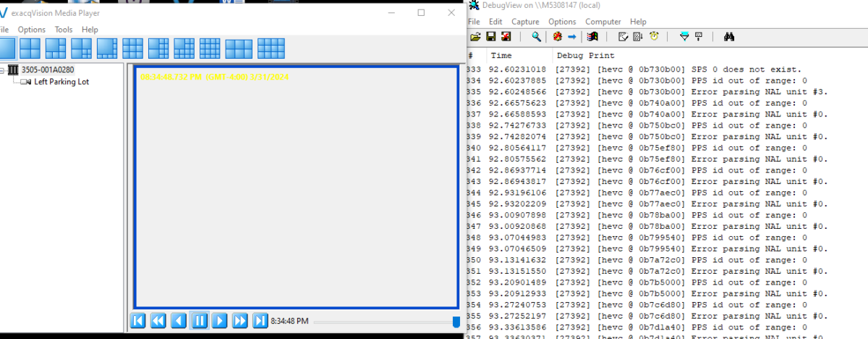Viewport: 868px width, 339px height.
Task: Click the magnifying glass capture icon in DebugView
Action: tap(536, 37)
